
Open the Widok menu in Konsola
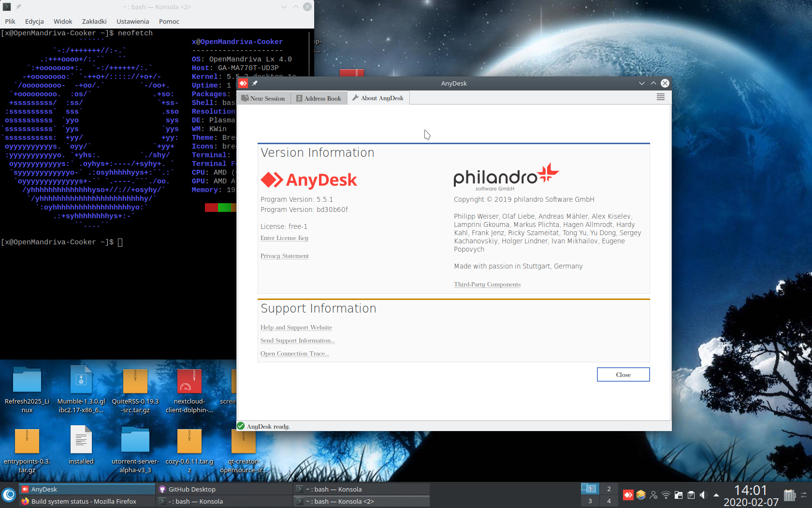pyautogui.click(x=63, y=21)
